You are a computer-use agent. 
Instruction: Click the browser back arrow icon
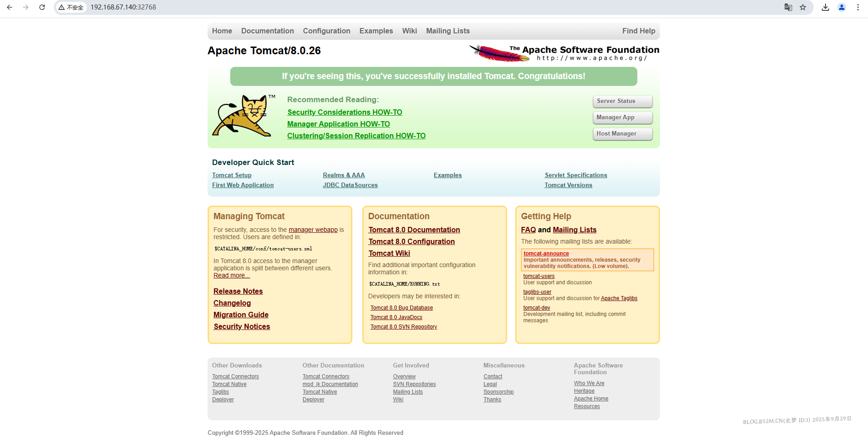pos(9,7)
